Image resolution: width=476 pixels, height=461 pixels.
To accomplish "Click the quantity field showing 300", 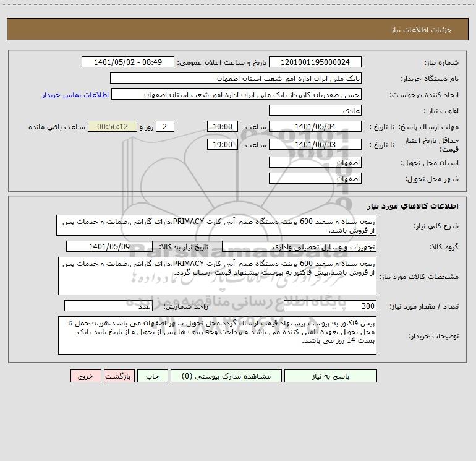I will coord(330,306).
